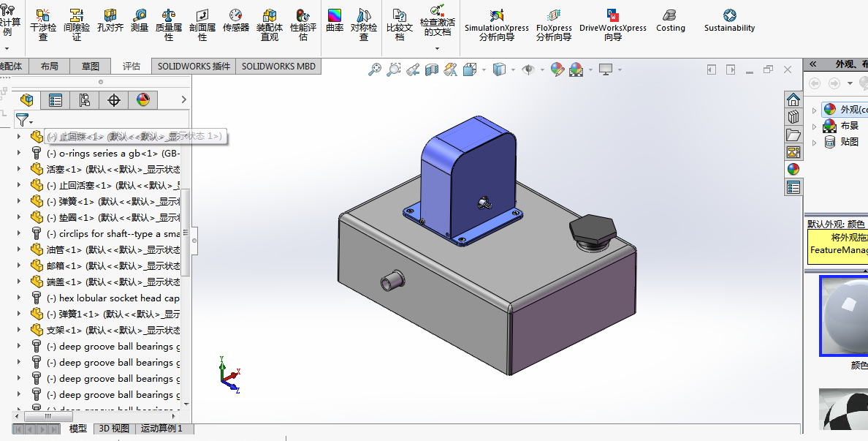Switch to 草图 sketch ribbon tab
The height and width of the screenshot is (441, 868).
pos(90,66)
